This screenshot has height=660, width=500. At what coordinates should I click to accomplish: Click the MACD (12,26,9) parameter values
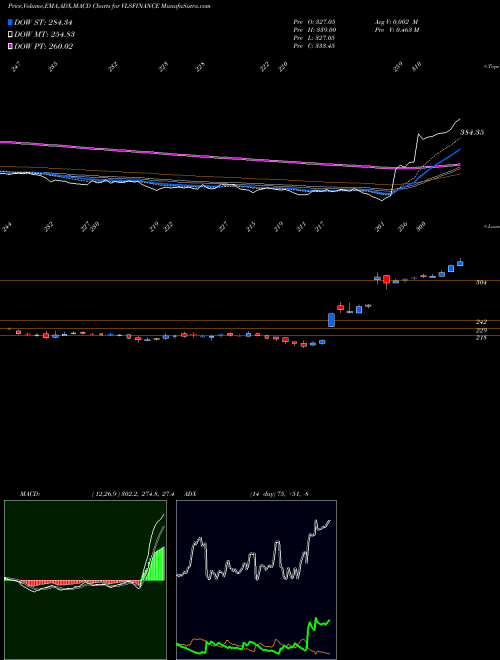click(x=133, y=494)
